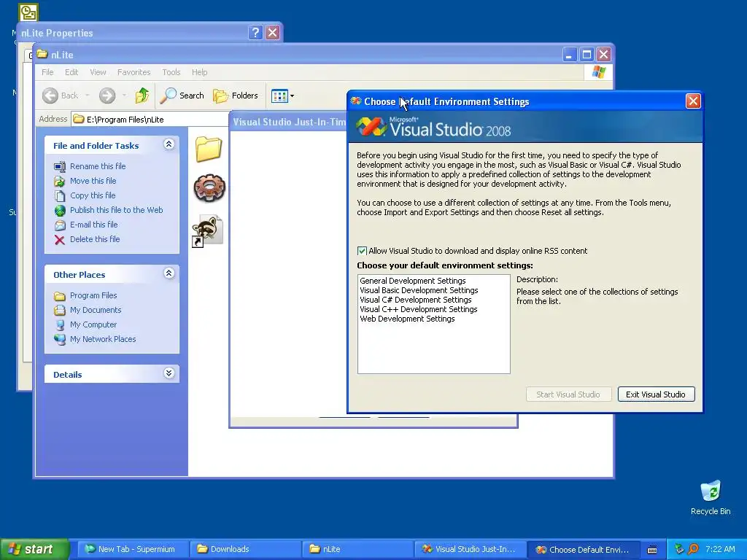The image size is (747, 560).
Task: Open Program Files under Other Places
Action: point(93,295)
